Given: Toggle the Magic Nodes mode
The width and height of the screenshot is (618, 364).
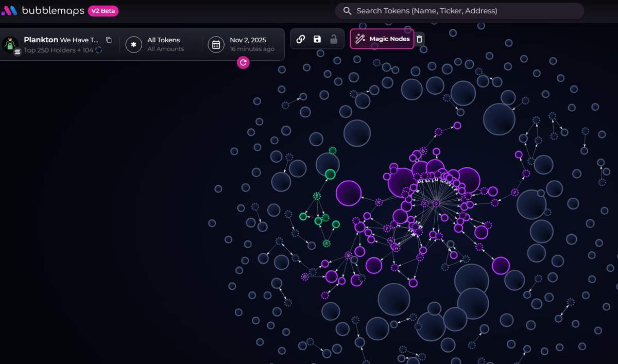Looking at the screenshot, I should coord(382,39).
